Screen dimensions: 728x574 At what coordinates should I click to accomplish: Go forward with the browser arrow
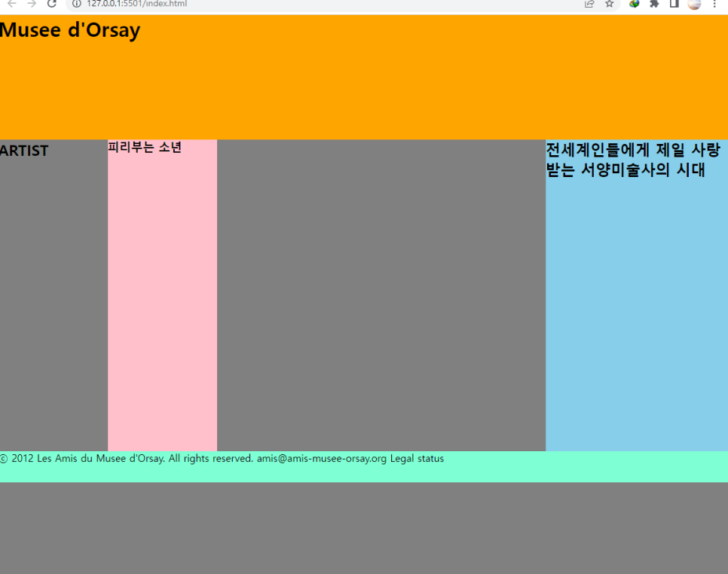32,4
